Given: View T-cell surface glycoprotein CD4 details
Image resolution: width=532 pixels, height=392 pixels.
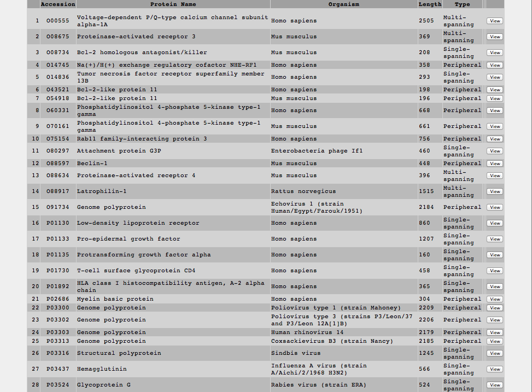Looking at the screenshot, I should [x=494, y=271].
